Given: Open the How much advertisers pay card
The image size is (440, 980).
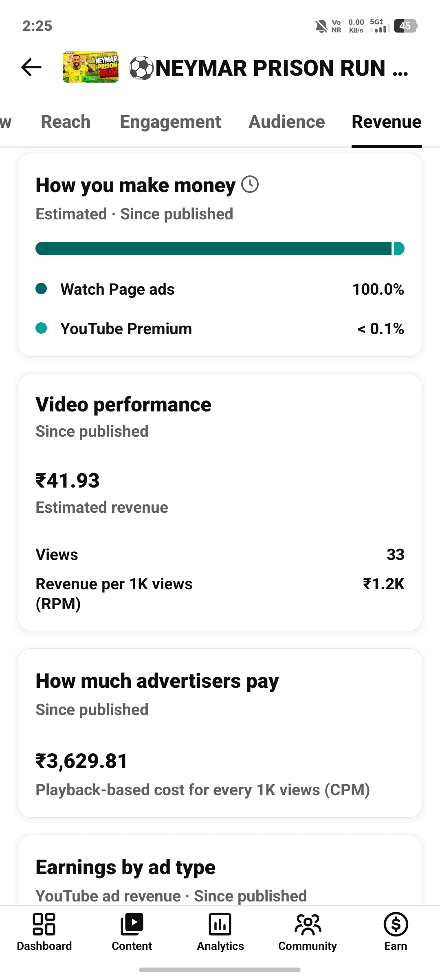Looking at the screenshot, I should pos(220,733).
